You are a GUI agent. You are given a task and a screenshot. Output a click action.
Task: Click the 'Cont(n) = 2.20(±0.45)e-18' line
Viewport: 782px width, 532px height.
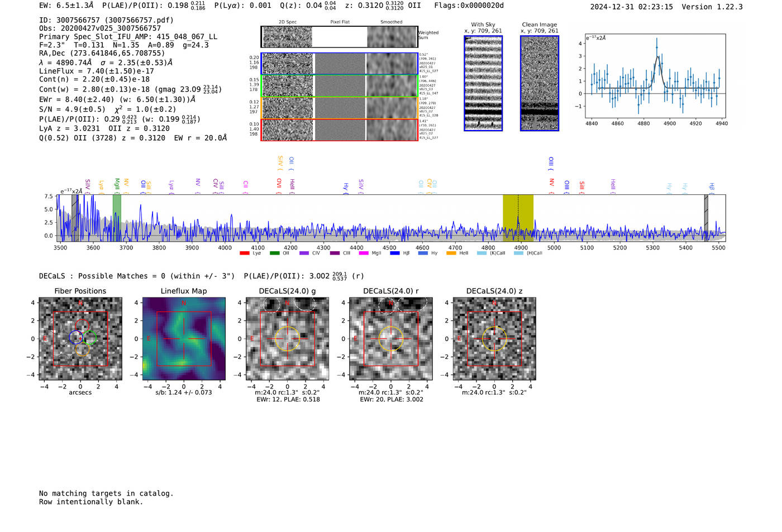click(x=94, y=79)
